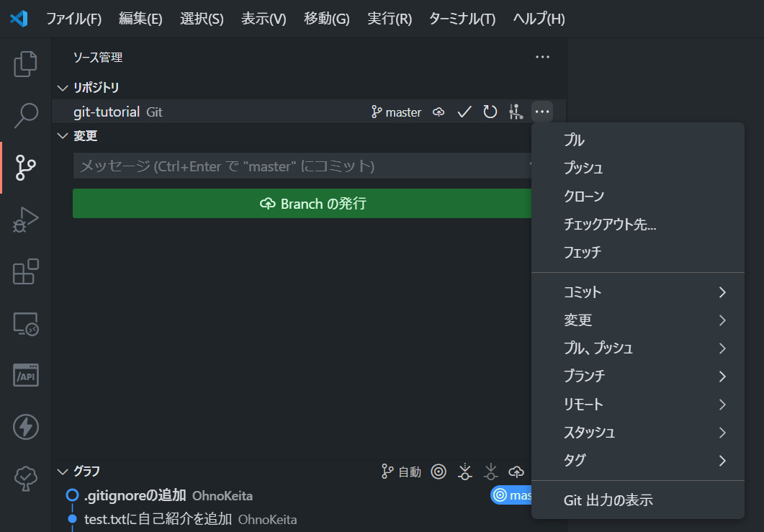Open the ターミナル(T) menu
This screenshot has width=764, height=532.
click(x=462, y=19)
